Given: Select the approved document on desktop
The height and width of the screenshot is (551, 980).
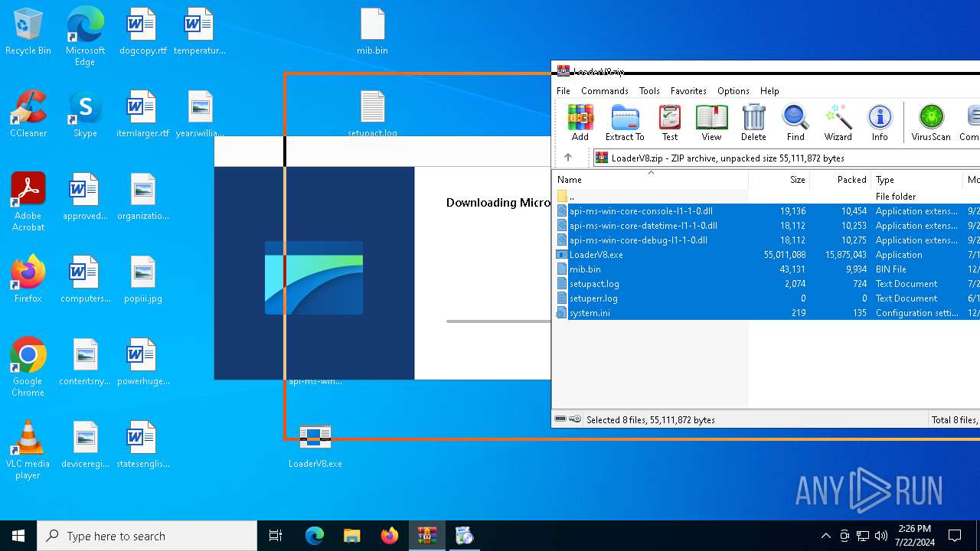Looking at the screenshot, I should pyautogui.click(x=85, y=197).
